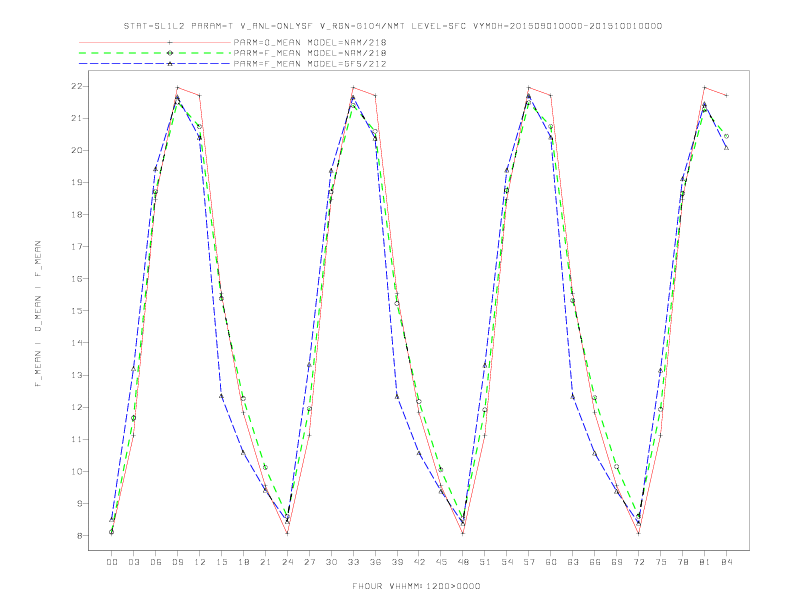Screen dimensions: 792x612
Task: Click x-axis forecast hour label 51
Action: point(485,562)
